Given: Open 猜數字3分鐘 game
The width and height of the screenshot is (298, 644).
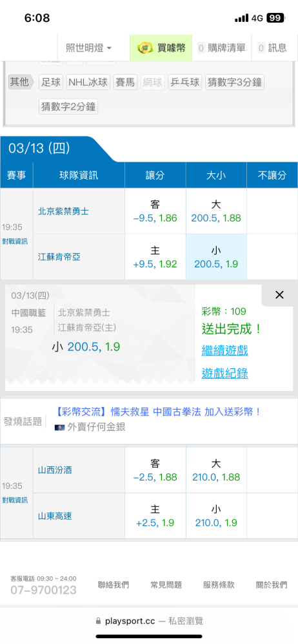Looking at the screenshot, I should pyautogui.click(x=235, y=82).
